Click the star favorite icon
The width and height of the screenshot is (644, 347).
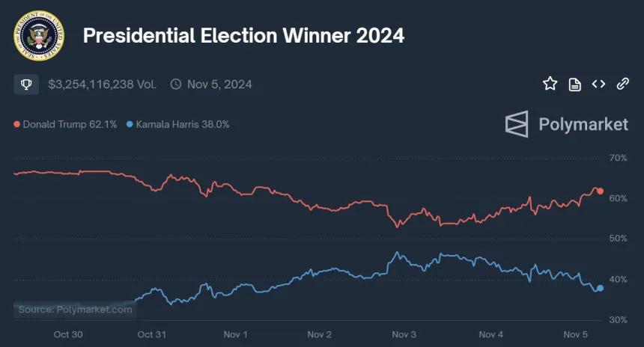[550, 84]
